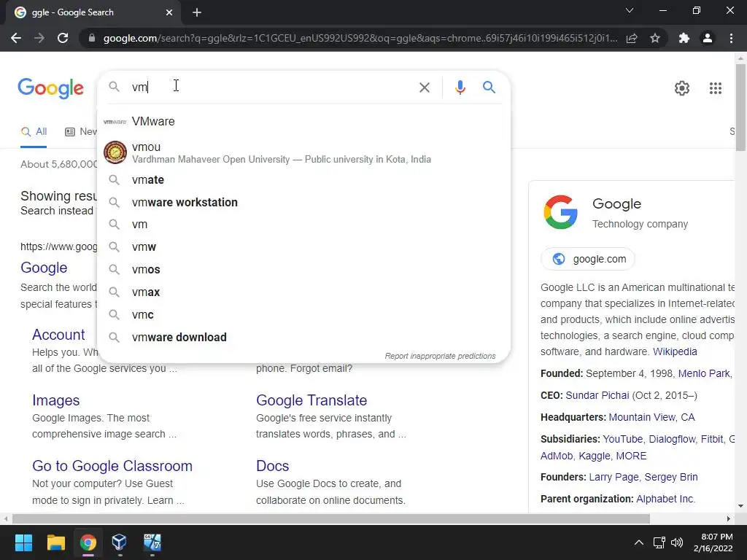
Task: Select the VMware suggestion
Action: pyautogui.click(x=303, y=122)
